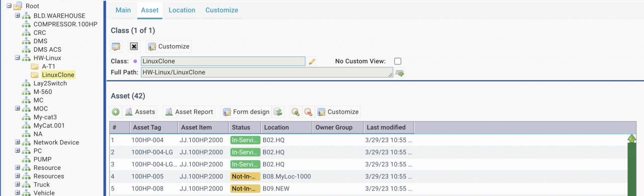Switch to the Location tab

click(182, 10)
